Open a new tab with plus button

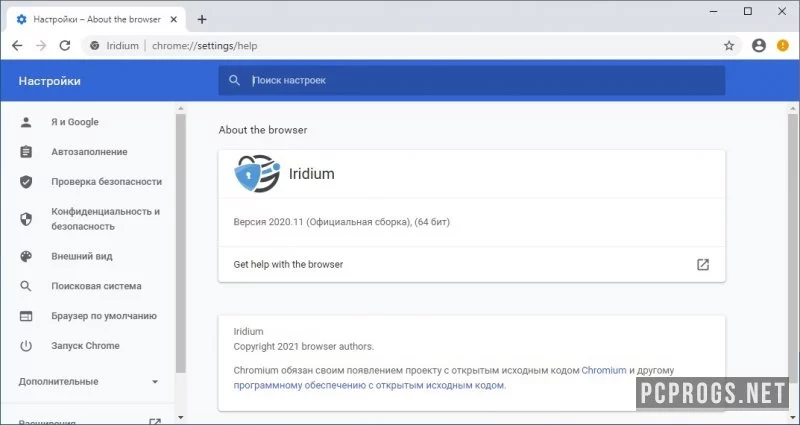coord(202,19)
